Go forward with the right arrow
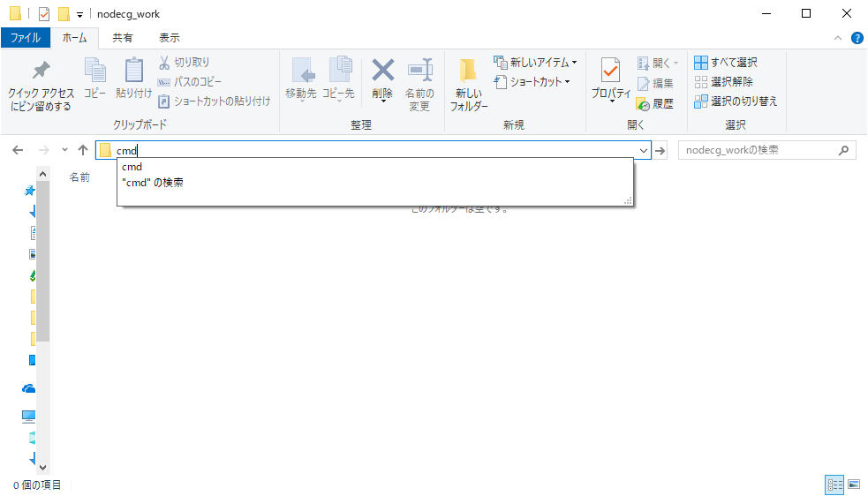868x496 pixels. point(44,150)
